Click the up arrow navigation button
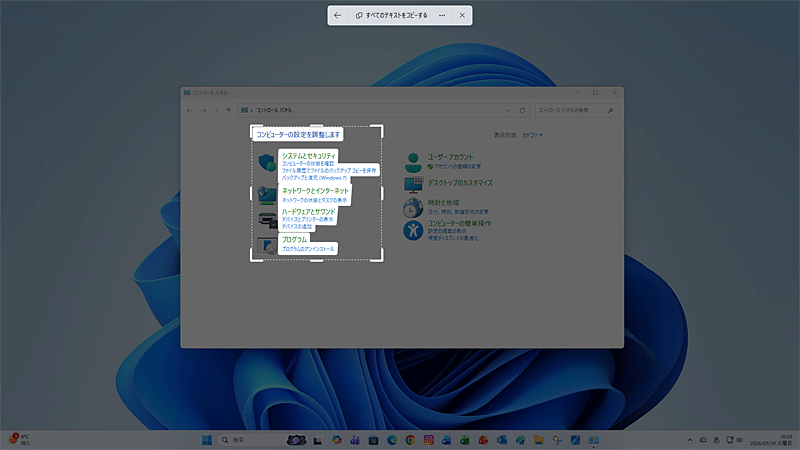This screenshot has width=800, height=450. [229, 110]
